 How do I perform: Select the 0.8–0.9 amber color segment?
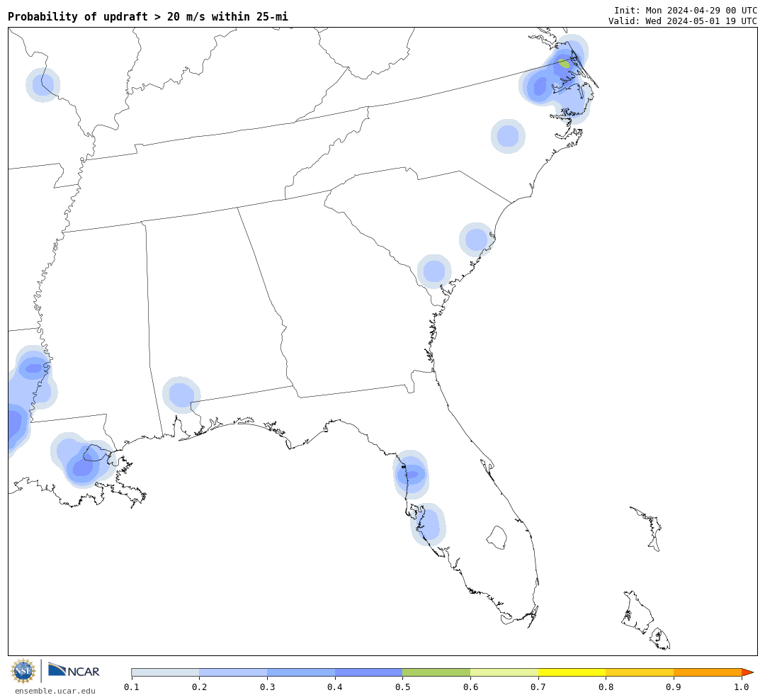(x=640, y=672)
